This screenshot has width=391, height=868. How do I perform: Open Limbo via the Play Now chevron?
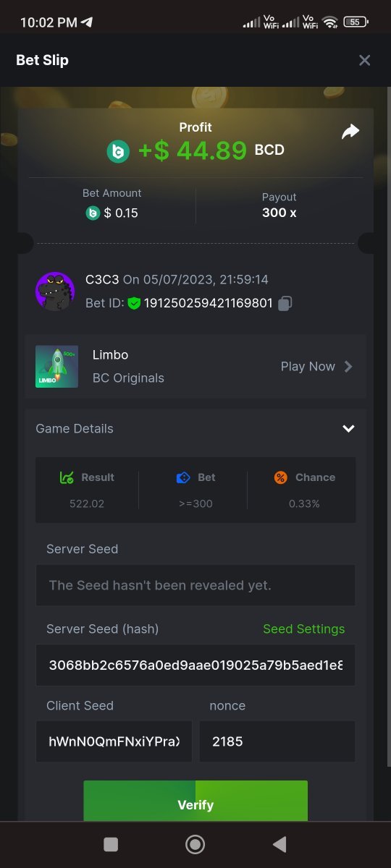[348, 367]
